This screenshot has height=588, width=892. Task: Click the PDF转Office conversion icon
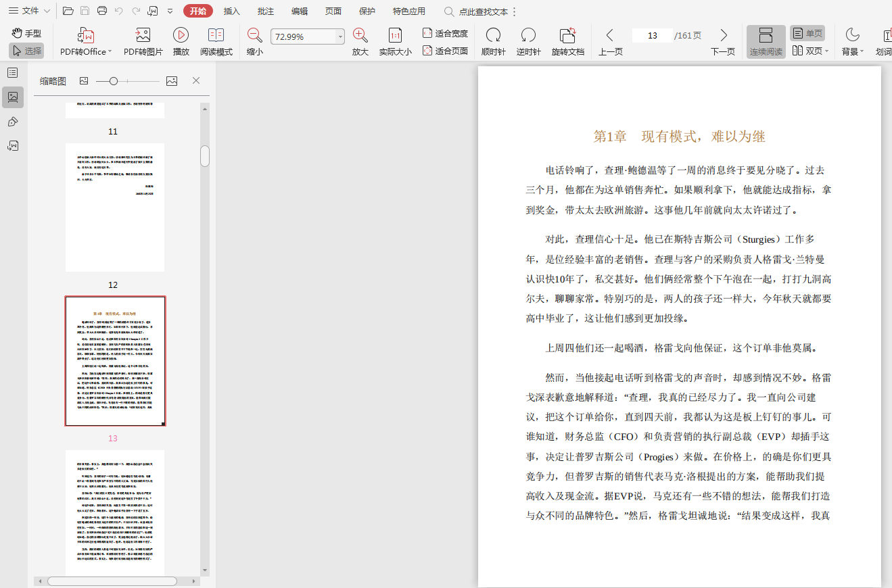coord(86,36)
